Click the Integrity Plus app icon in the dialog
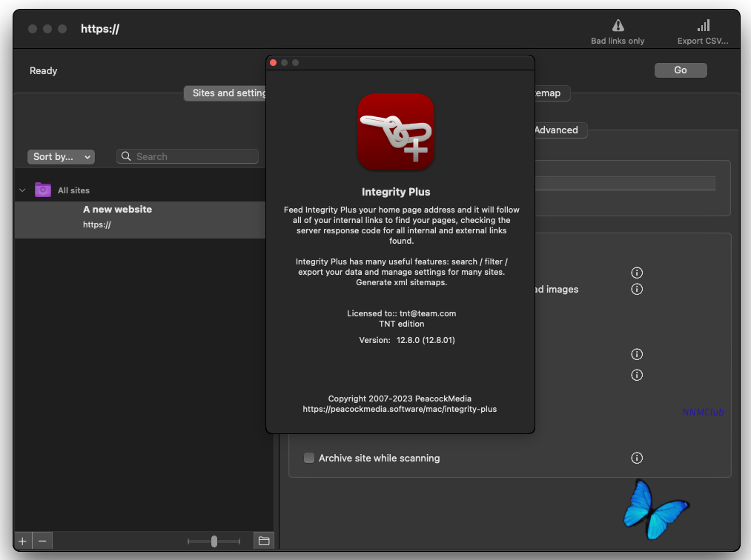This screenshot has width=751, height=560. (396, 132)
